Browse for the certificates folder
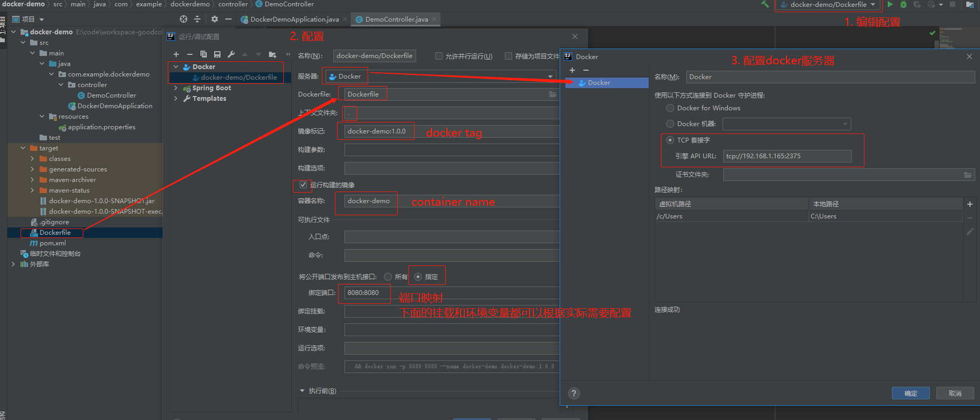The height and width of the screenshot is (420, 980). point(968,175)
